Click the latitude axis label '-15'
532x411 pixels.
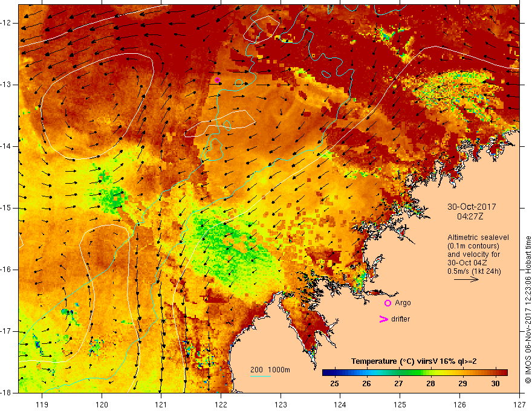point(7,208)
